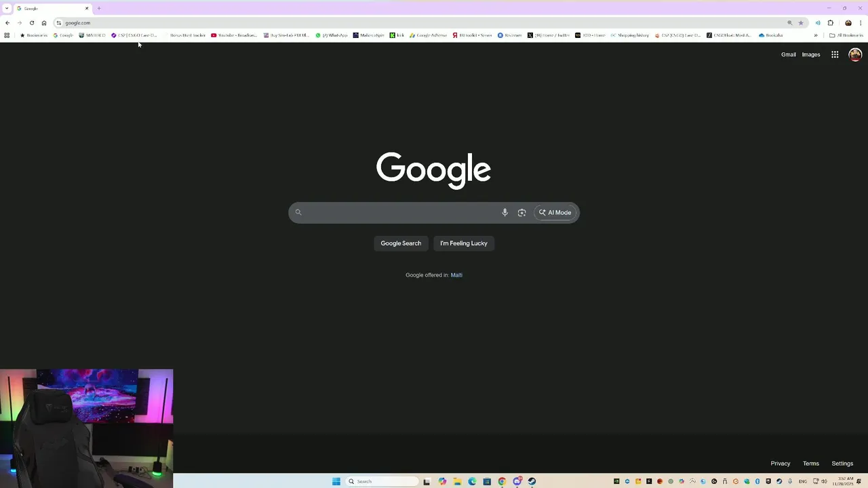Open Microsoft Edge from taskbar
This screenshot has height=488, width=868.
coord(472,481)
